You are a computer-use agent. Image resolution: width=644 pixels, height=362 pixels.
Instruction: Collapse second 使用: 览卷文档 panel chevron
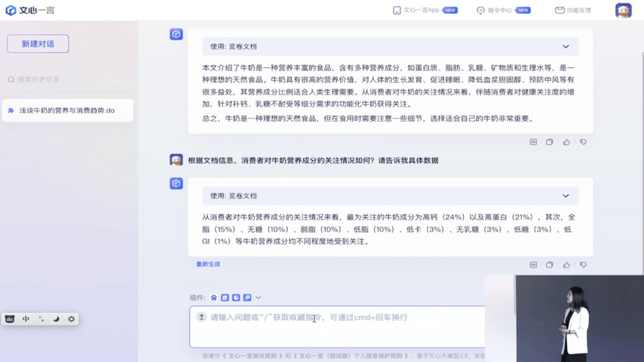pyautogui.click(x=566, y=196)
